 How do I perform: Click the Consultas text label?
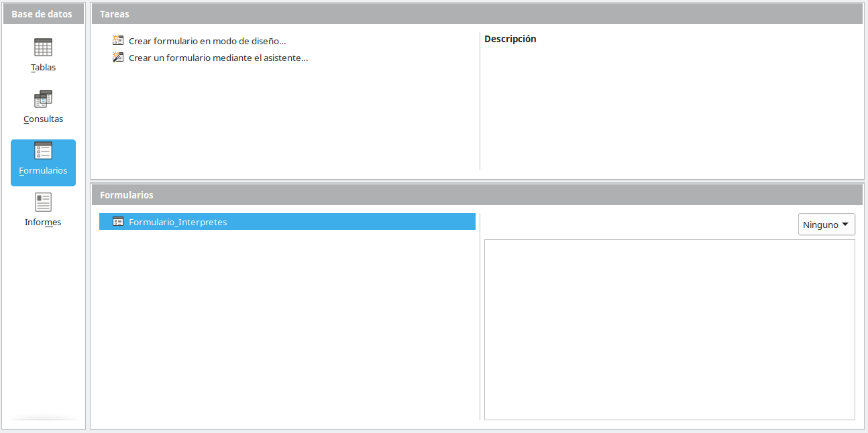43,119
